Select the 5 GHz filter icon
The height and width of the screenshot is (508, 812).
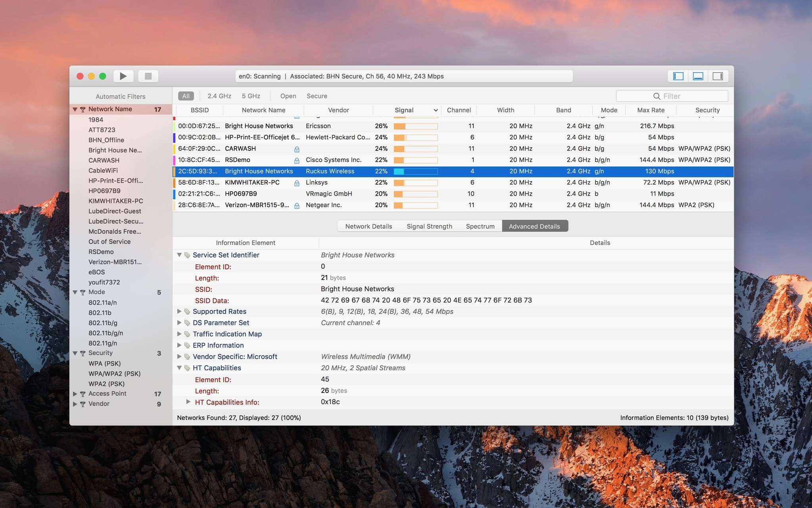[x=250, y=95]
